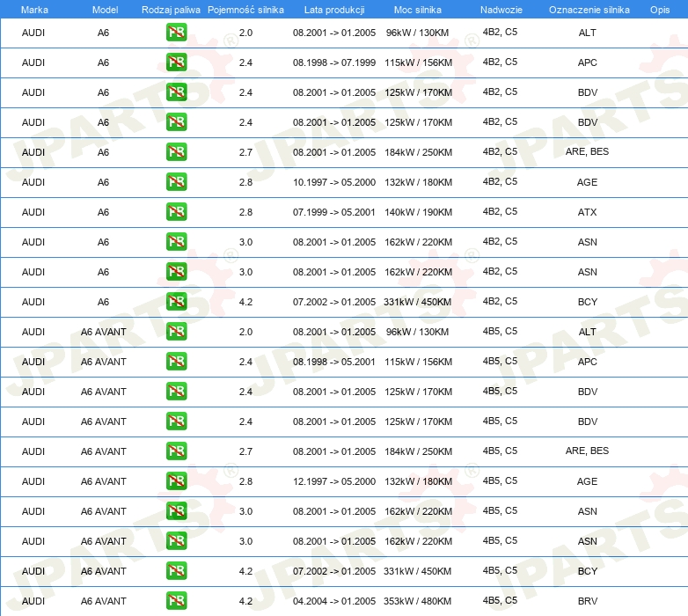This screenshot has width=688, height=616.
Task: Click the fuel icon in the A6 AVANT 2.4 APC row
Action: click(176, 362)
